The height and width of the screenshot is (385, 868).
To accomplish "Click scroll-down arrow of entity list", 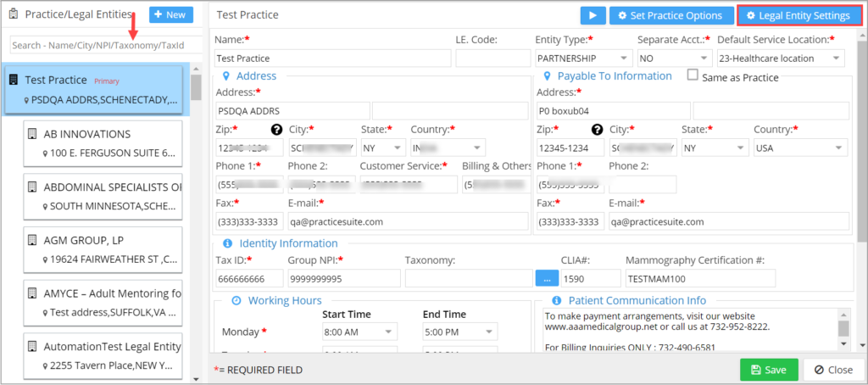I will pyautogui.click(x=196, y=379).
